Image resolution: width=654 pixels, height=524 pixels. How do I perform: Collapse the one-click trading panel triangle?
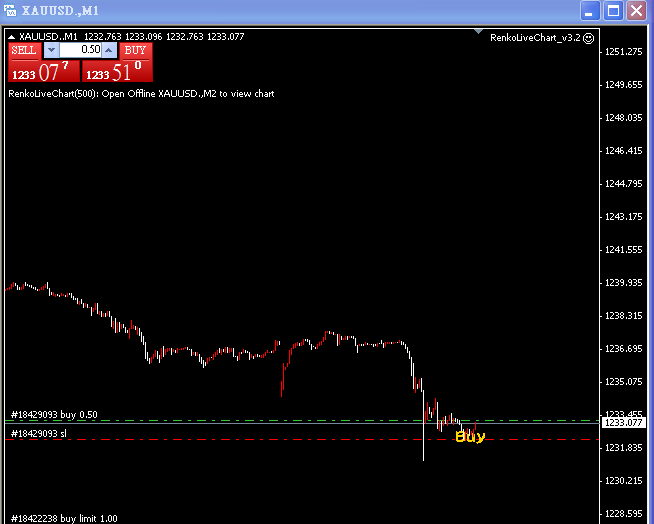[x=12, y=37]
